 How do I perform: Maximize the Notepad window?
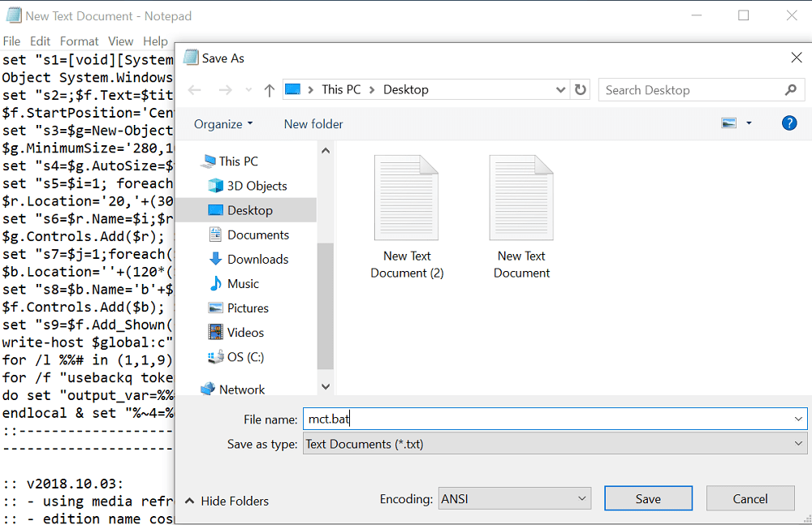(x=743, y=15)
